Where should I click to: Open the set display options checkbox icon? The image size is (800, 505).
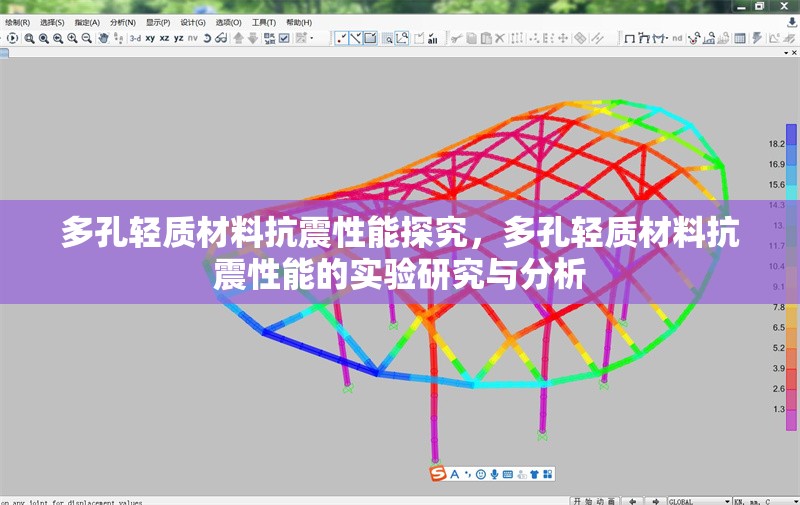tap(284, 38)
